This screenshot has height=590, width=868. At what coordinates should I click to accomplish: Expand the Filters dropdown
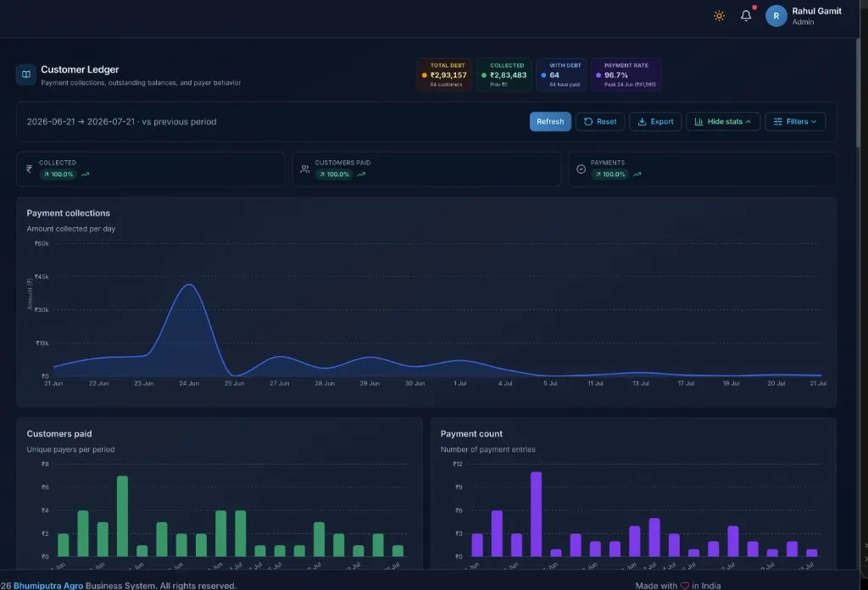pyautogui.click(x=795, y=122)
